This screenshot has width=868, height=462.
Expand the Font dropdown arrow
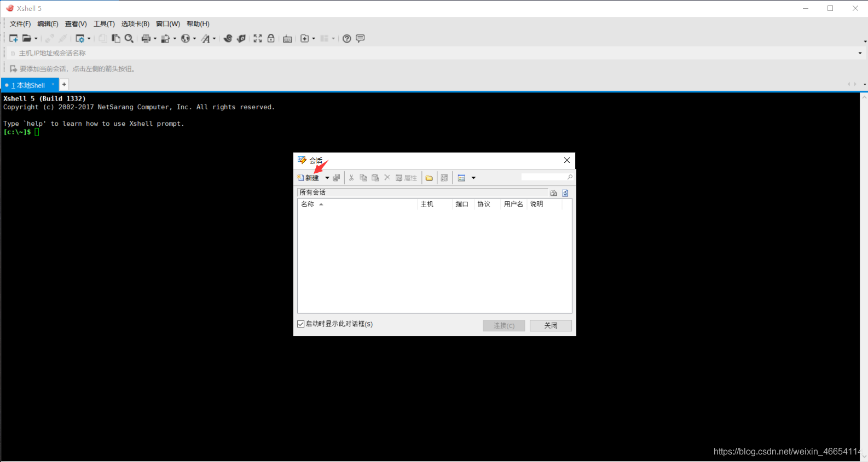214,38
